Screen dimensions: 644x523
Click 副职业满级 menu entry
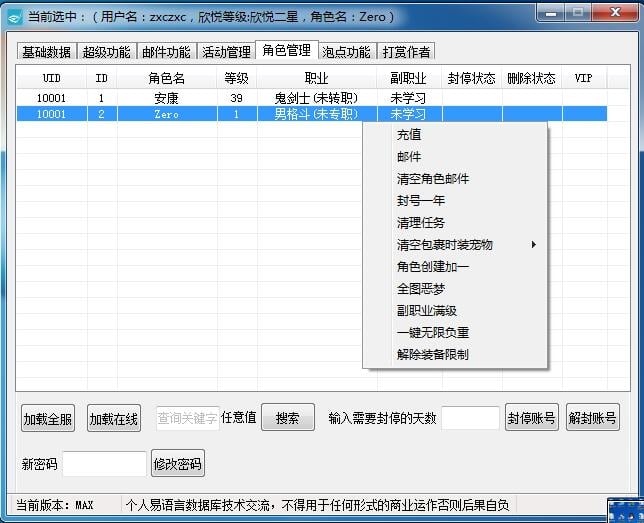[426, 311]
